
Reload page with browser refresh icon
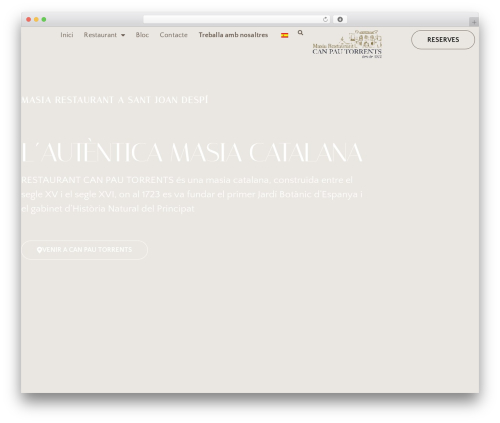pos(325,20)
